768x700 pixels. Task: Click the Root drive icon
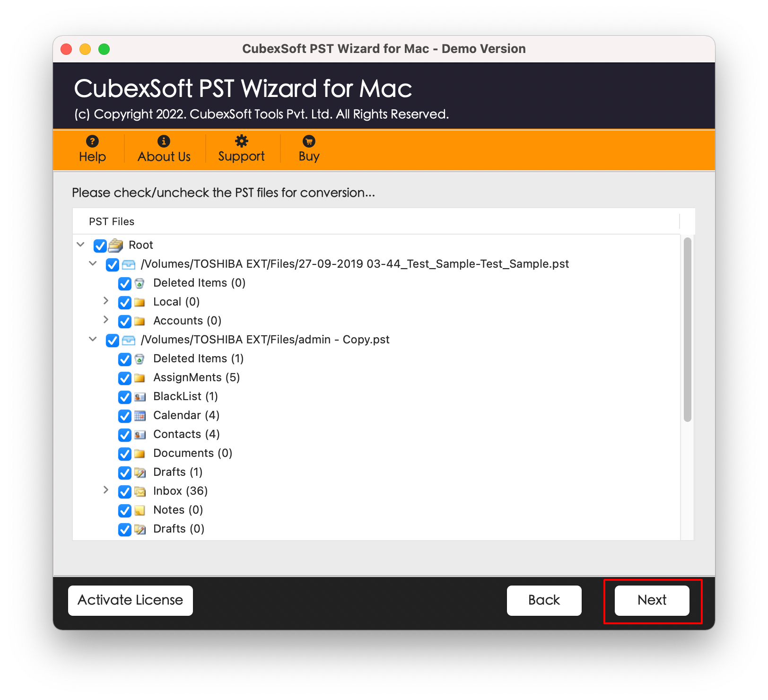click(x=115, y=245)
